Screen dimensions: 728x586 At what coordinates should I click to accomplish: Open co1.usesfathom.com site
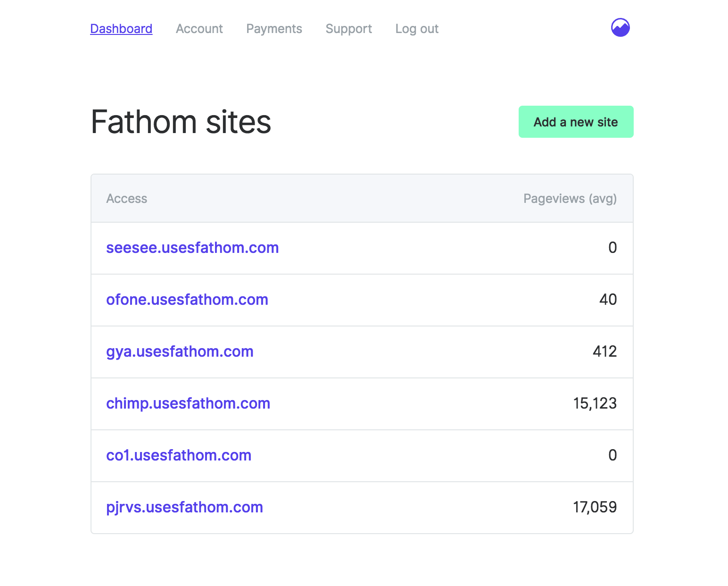point(179,455)
